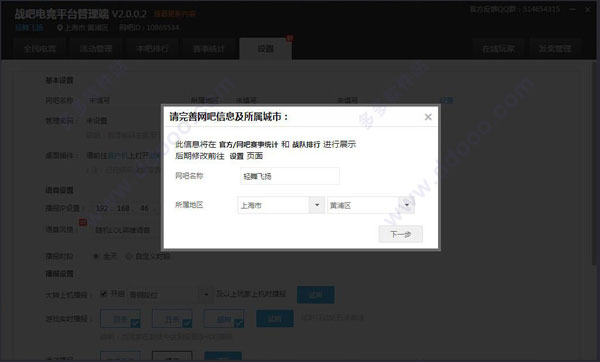Open the 赛事统计 tab
The image size is (600, 362).
click(209, 49)
